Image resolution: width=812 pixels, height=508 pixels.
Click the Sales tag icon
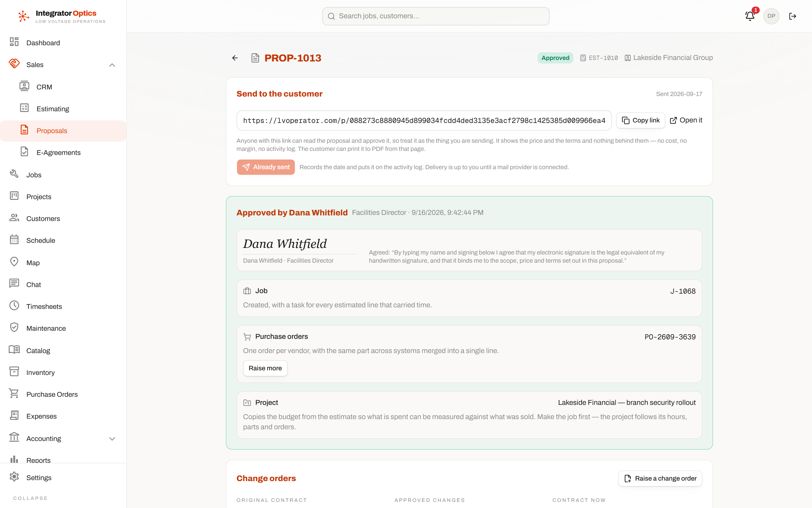(x=14, y=63)
